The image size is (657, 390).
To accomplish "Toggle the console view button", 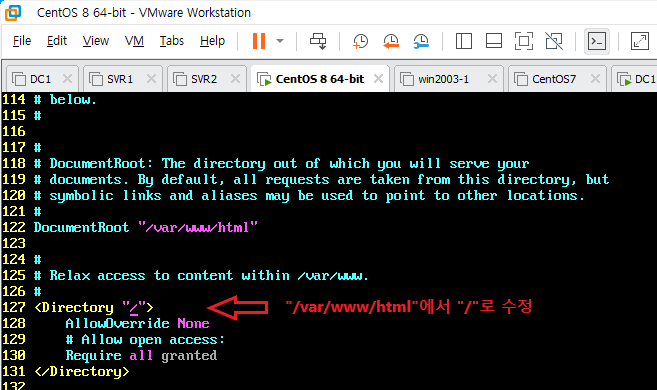I will (597, 41).
